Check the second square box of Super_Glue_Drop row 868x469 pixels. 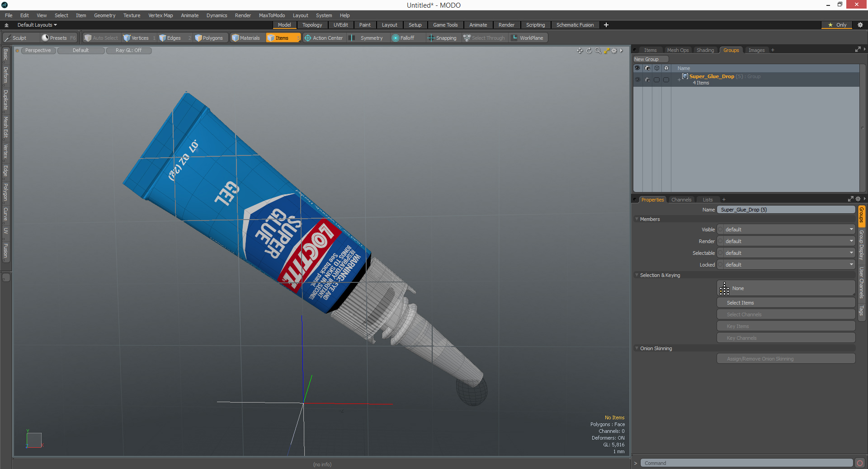pyautogui.click(x=666, y=80)
